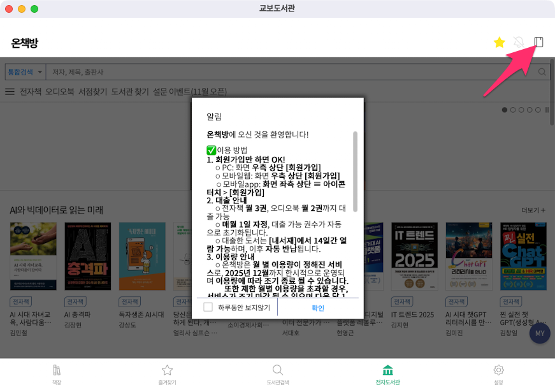Viewport: 555px width, 392px height.
Task: Click author name 김민철
Action: click(x=18, y=333)
